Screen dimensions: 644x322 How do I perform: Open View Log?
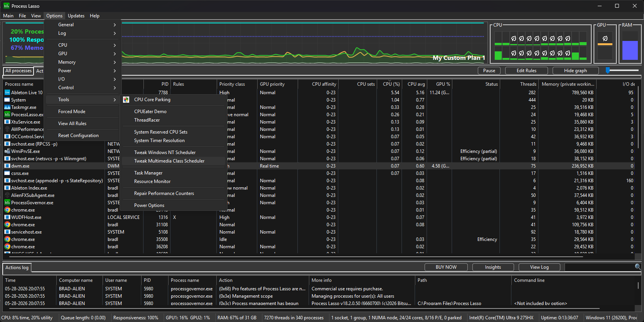point(539,267)
